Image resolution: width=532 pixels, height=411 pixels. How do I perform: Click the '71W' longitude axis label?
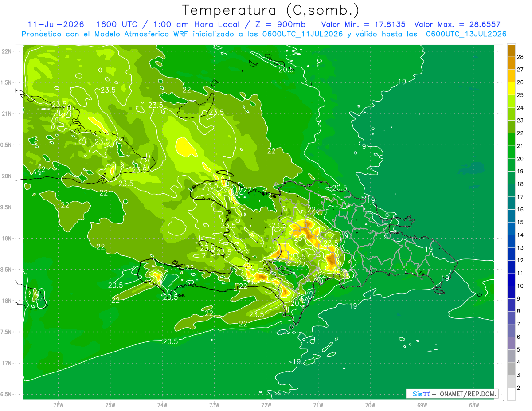coord(318,405)
